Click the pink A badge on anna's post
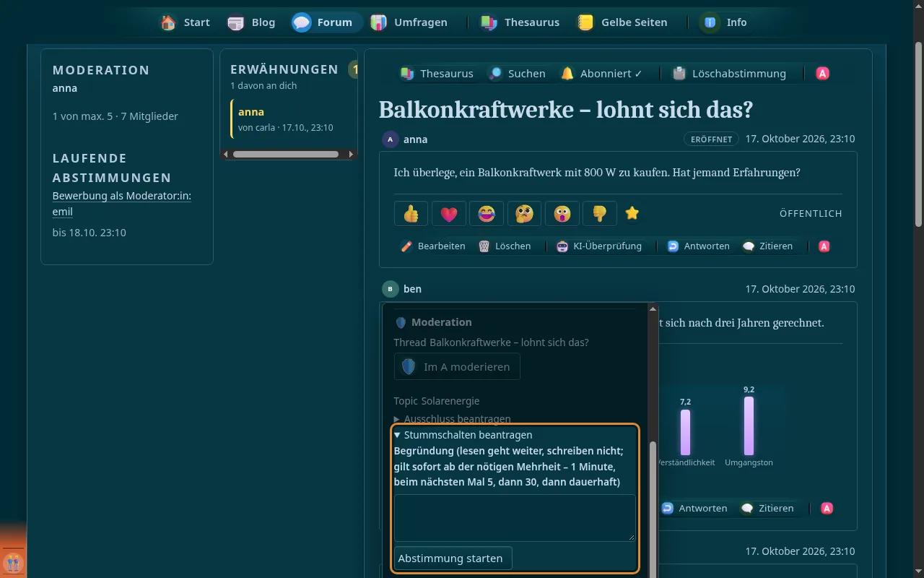 [x=824, y=246]
